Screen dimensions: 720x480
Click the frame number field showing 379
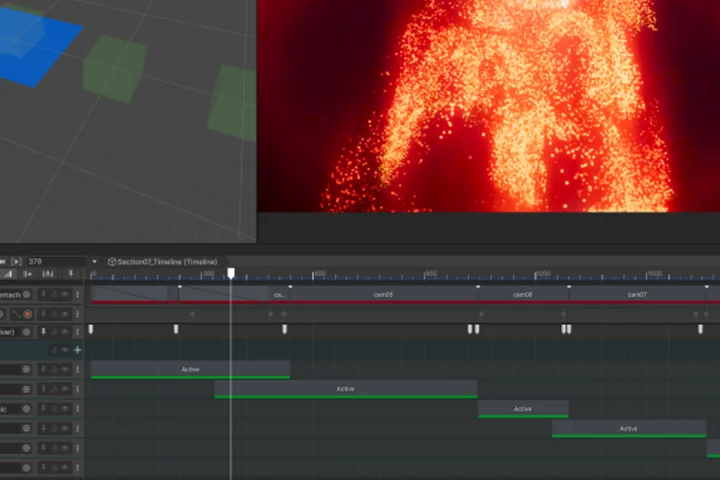(x=56, y=262)
